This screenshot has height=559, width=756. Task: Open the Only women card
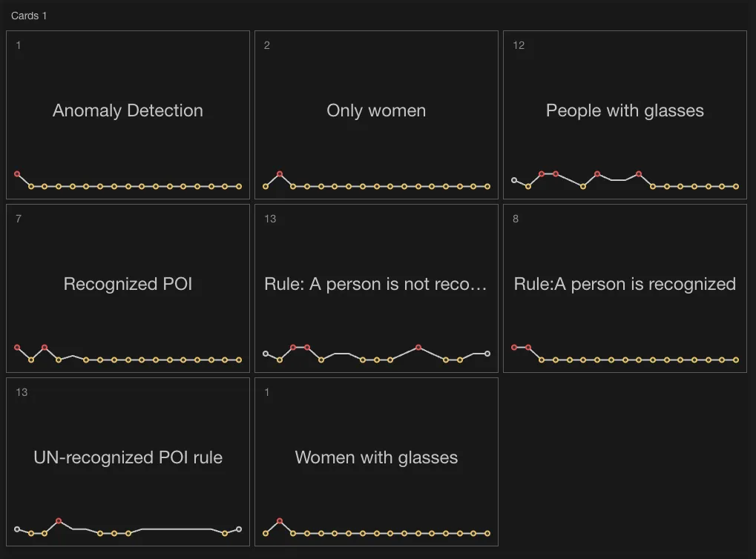tap(376, 115)
